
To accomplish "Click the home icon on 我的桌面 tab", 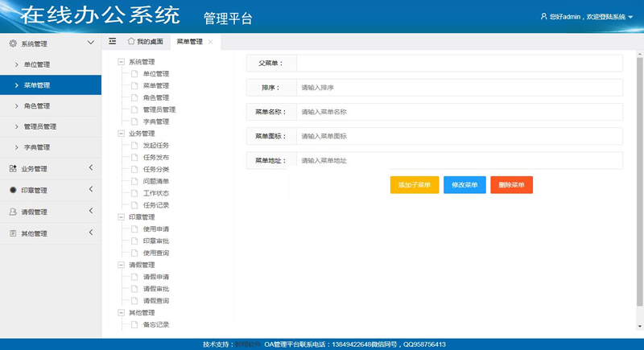I will click(x=131, y=41).
